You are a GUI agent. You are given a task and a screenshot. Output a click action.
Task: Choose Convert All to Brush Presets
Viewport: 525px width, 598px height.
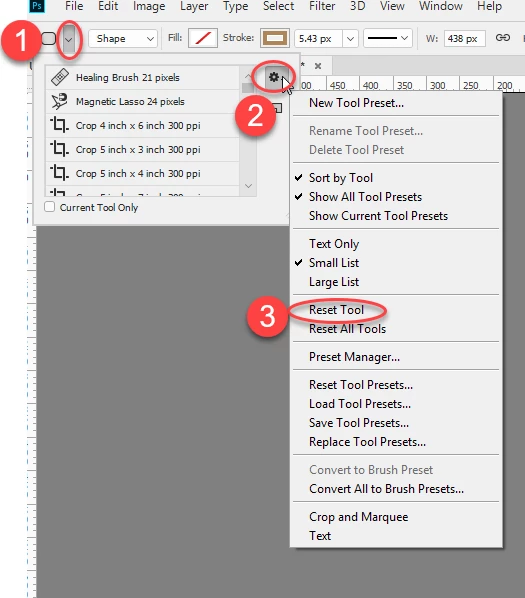tap(396, 489)
